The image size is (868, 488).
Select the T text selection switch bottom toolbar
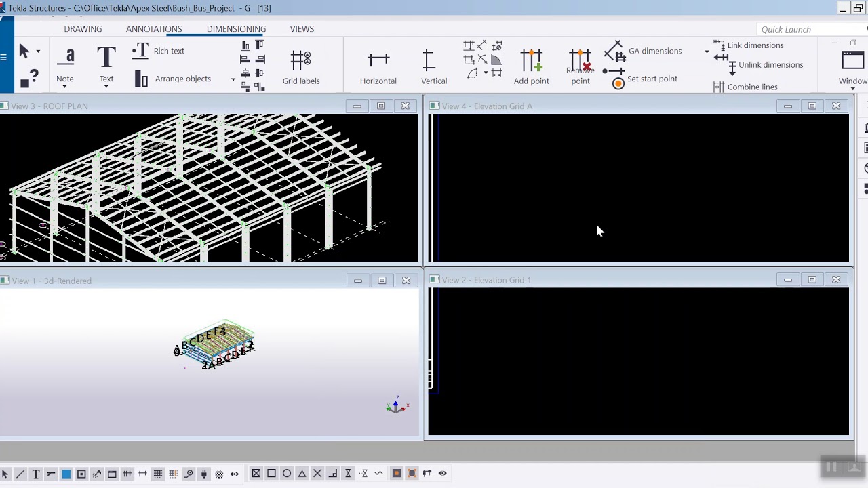coord(35,474)
